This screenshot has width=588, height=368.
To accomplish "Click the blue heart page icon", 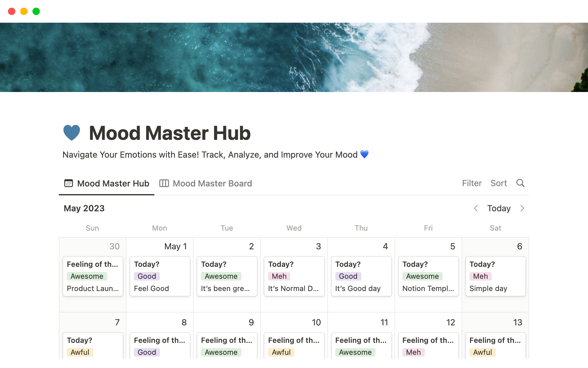I will (x=72, y=133).
